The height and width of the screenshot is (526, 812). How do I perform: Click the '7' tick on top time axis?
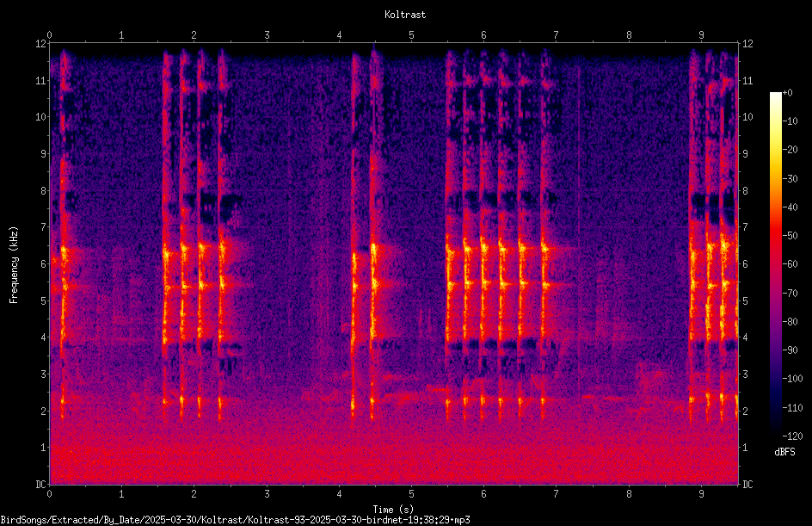(x=557, y=35)
